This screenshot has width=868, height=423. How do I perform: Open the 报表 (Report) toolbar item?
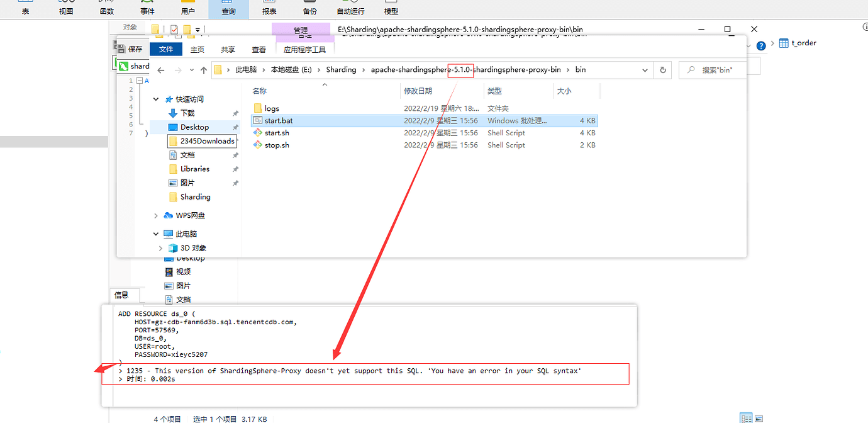click(269, 9)
